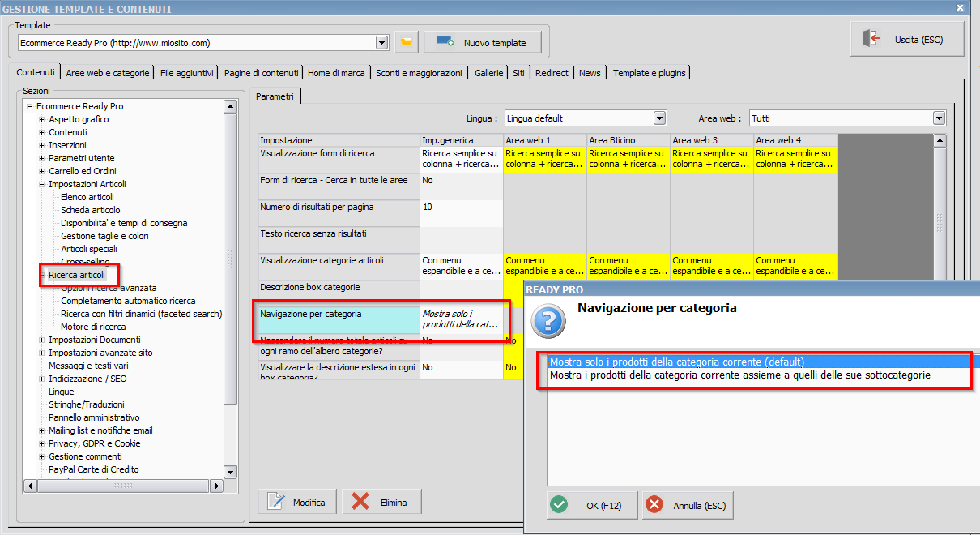Expand the Parametri utente node

[x=42, y=158]
